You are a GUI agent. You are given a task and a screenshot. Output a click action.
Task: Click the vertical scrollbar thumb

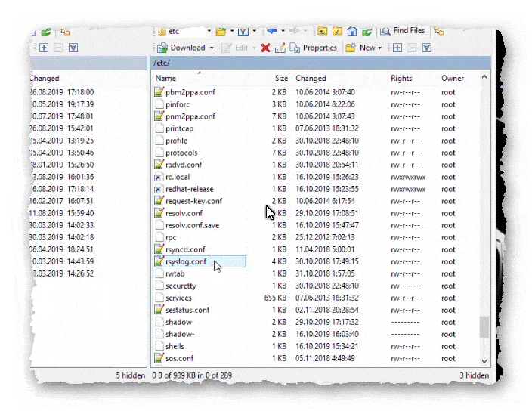484,327
